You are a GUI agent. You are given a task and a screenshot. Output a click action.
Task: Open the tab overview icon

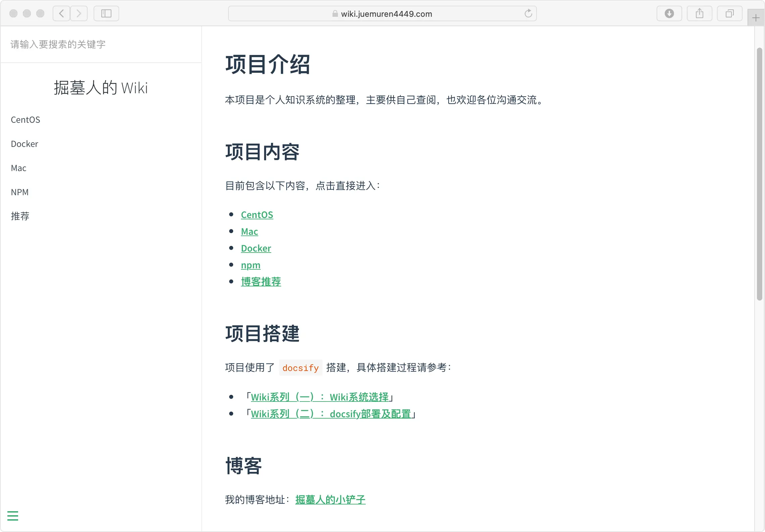tap(729, 13)
